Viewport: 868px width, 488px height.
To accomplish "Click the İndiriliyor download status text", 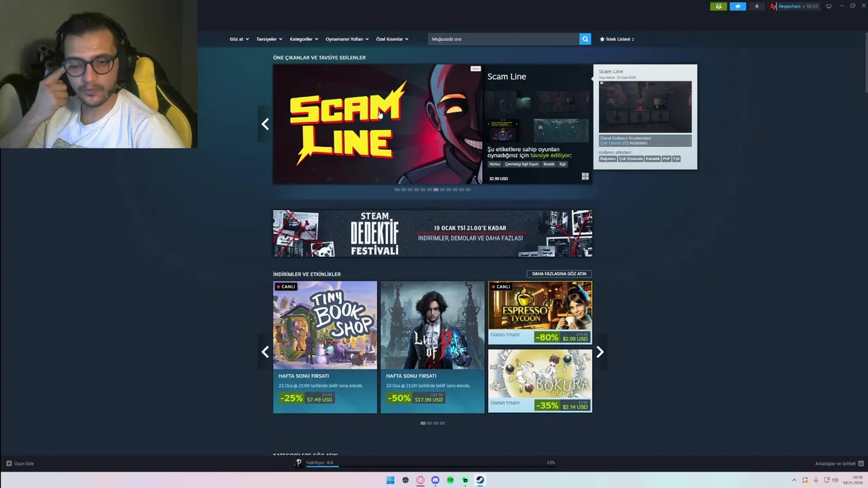I will click(319, 462).
